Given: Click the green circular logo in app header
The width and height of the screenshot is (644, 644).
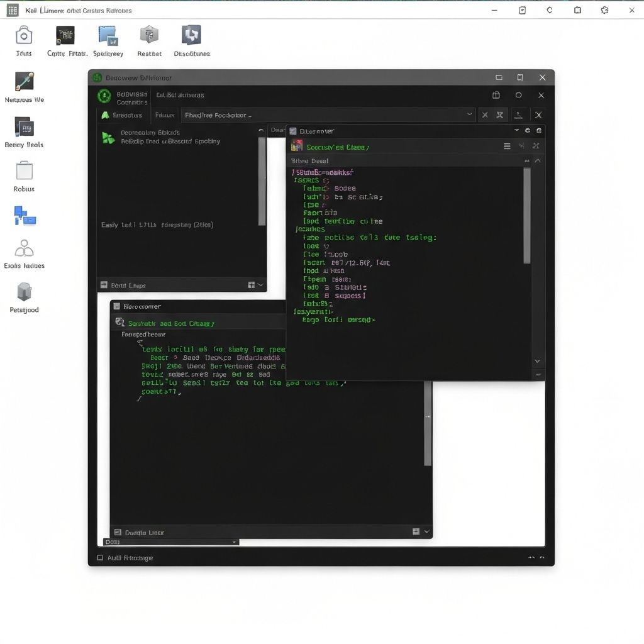Looking at the screenshot, I should click(x=104, y=96).
